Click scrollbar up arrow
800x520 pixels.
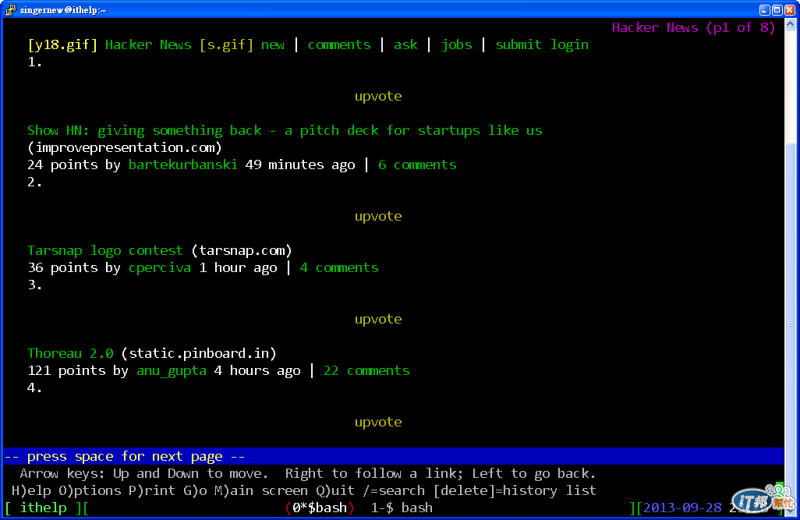(x=790, y=24)
